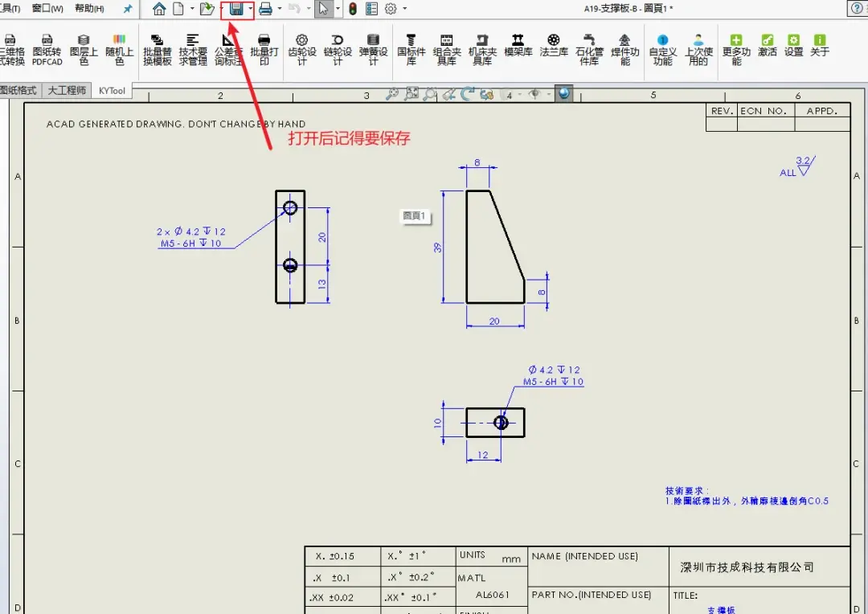Image resolution: width=868 pixels, height=614 pixels.
Task: Open a file using the folder icon
Action: (207, 9)
